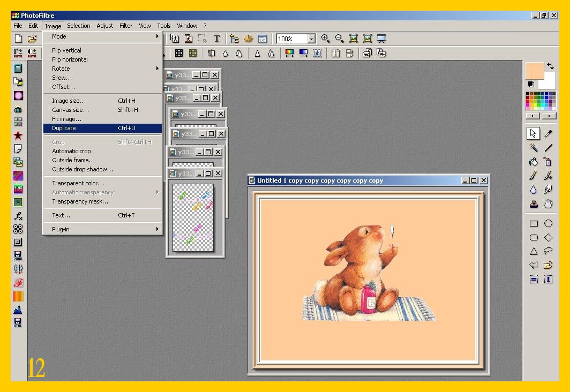The image size is (570, 392).
Task: Select the Magic Wand tool
Action: [534, 148]
